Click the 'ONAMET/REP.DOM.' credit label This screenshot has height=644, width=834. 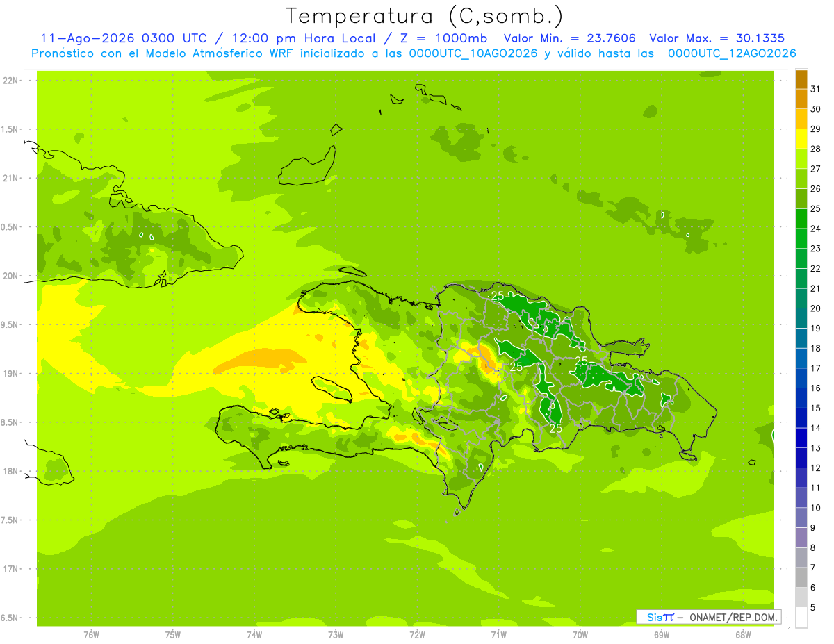(x=734, y=617)
